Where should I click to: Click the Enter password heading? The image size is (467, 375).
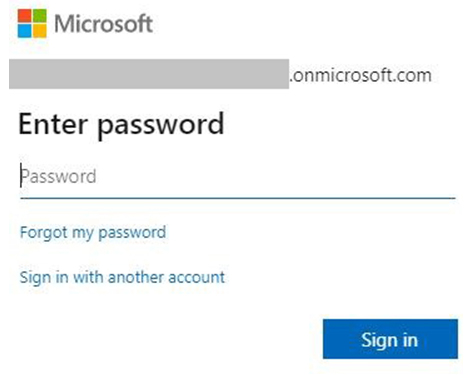tap(121, 124)
